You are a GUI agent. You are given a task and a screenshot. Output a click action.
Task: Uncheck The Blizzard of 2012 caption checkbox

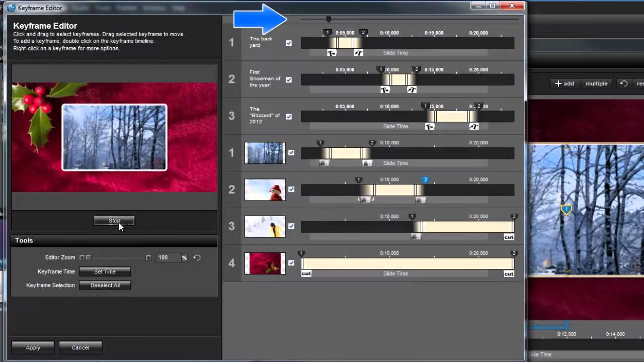(289, 116)
